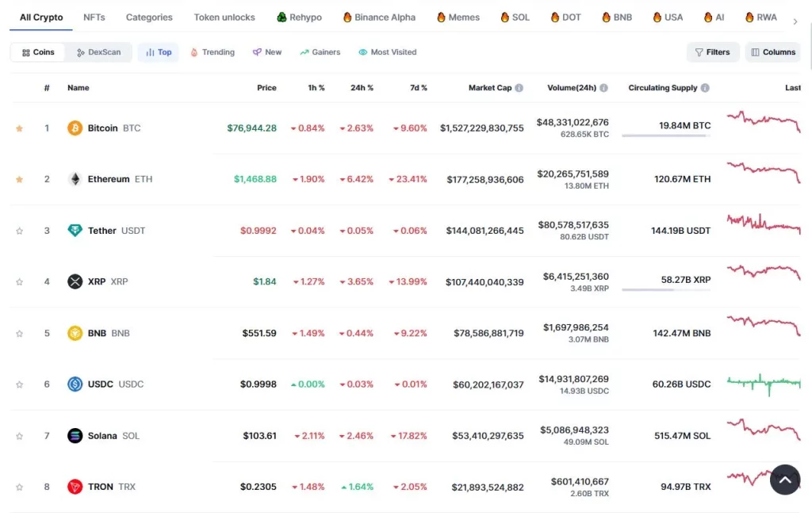Click the BNB coin logo icon
The image size is (812, 516).
point(75,333)
